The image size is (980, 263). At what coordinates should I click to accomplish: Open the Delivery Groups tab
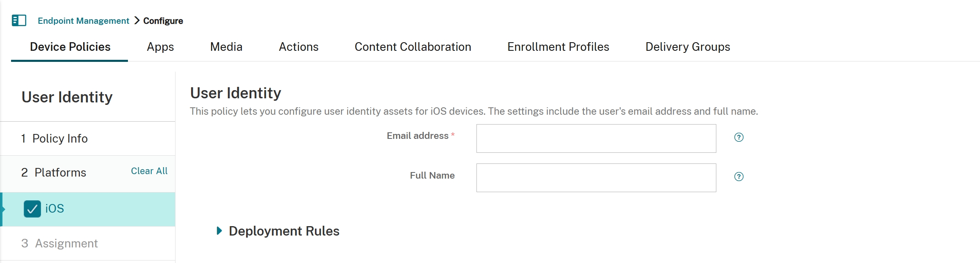pos(687,47)
